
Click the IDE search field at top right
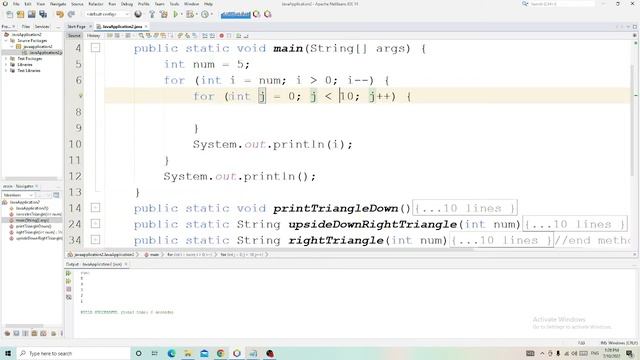(562, 4)
